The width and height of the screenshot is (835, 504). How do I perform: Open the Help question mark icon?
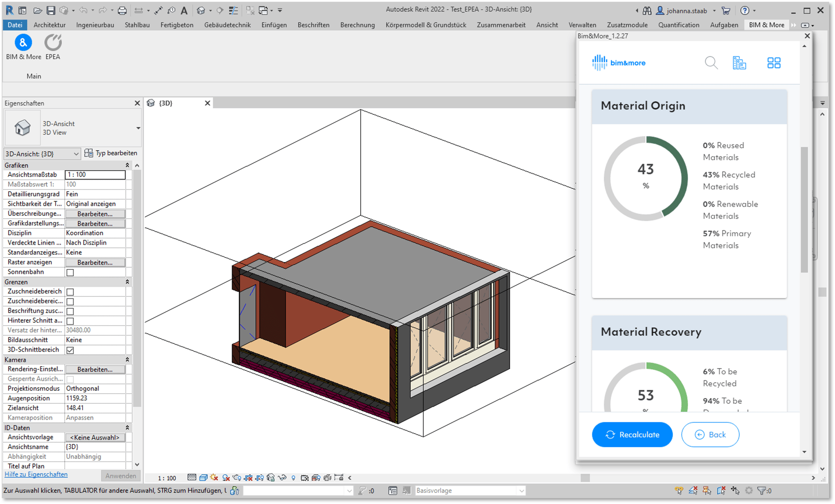click(x=745, y=10)
